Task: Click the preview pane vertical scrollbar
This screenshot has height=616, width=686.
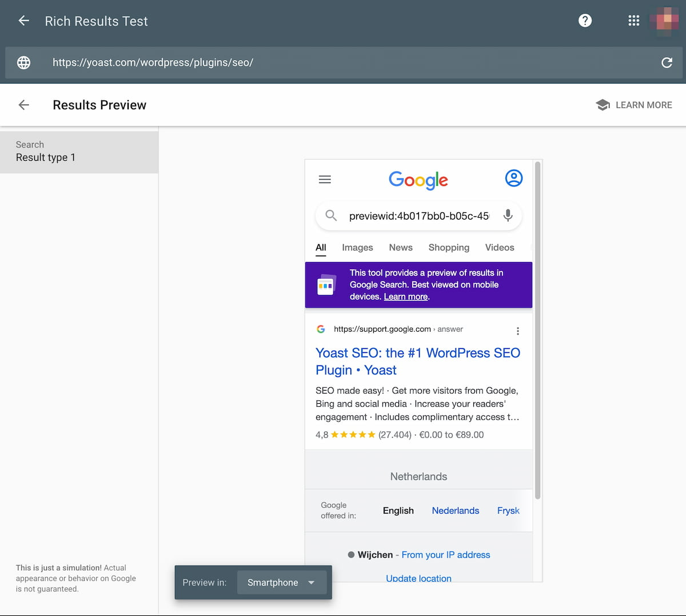Action: tap(537, 331)
